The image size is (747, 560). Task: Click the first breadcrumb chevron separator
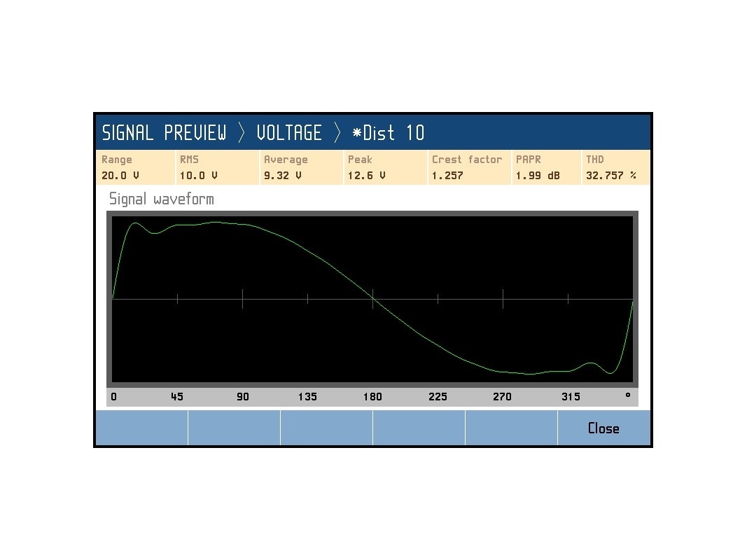coord(242,133)
